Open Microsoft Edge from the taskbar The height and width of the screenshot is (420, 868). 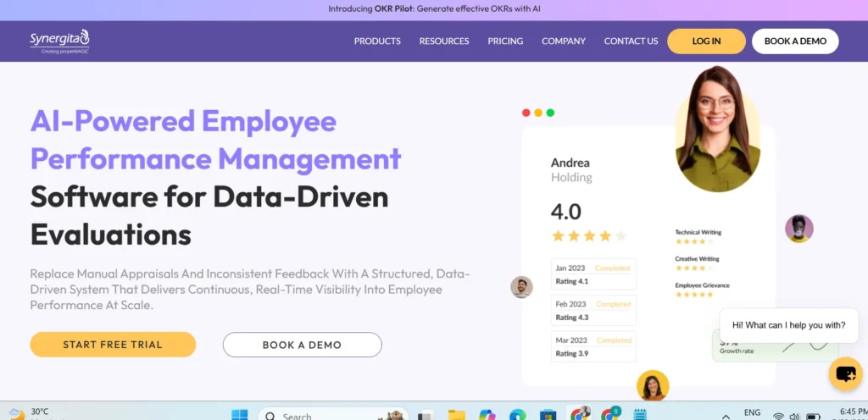click(x=518, y=414)
